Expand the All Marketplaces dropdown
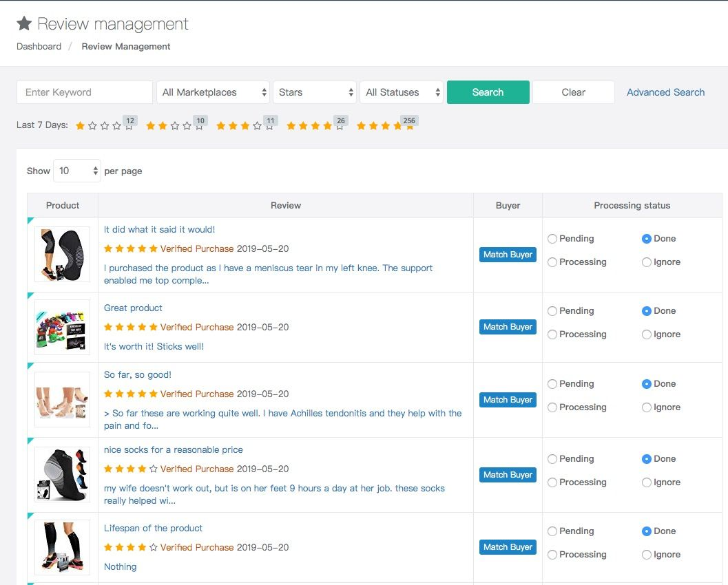The height and width of the screenshot is (585, 728). coord(214,92)
